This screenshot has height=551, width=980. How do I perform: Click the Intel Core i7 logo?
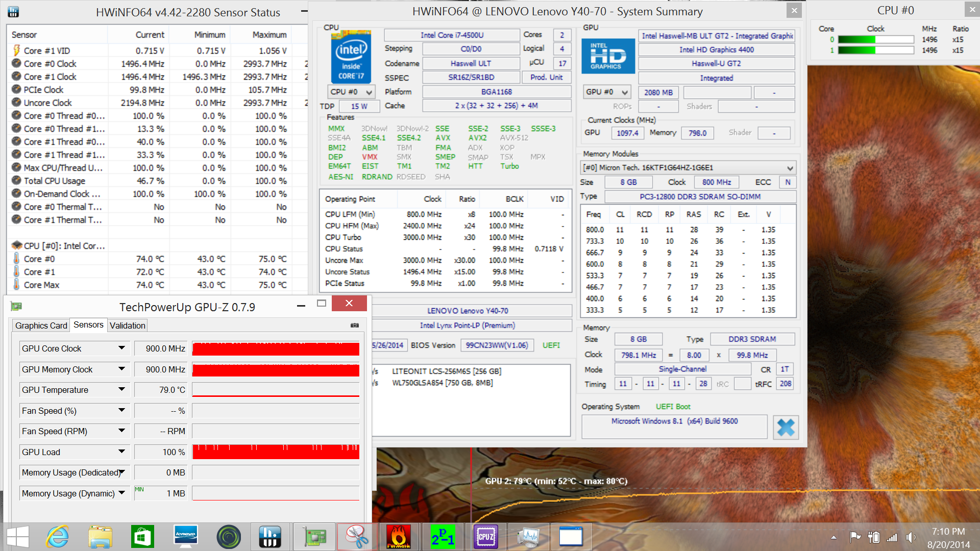(x=351, y=57)
